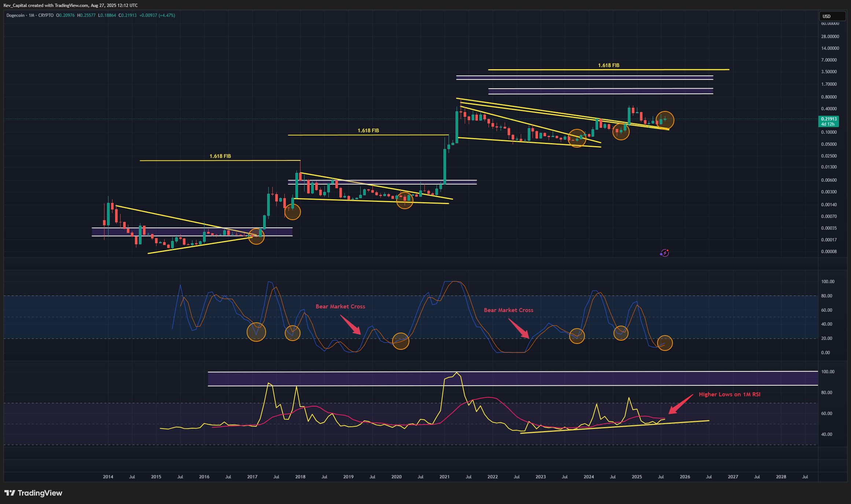
Task: Select the 'Higher Lows on 1M RSI' text
Action: point(729,394)
